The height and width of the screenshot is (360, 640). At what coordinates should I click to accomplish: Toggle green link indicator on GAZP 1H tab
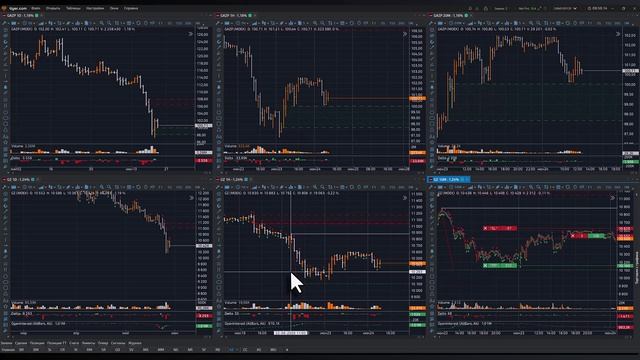click(x=250, y=16)
